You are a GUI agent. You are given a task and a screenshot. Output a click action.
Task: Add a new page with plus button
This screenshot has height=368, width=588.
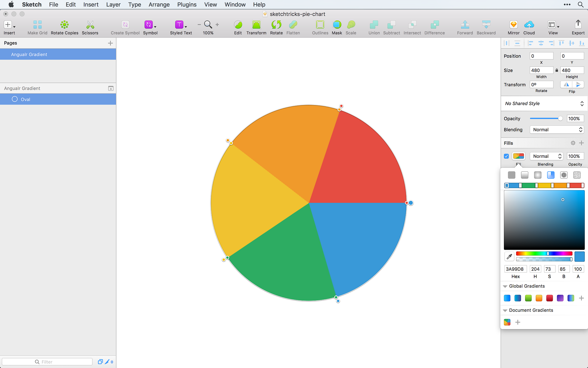click(x=110, y=43)
